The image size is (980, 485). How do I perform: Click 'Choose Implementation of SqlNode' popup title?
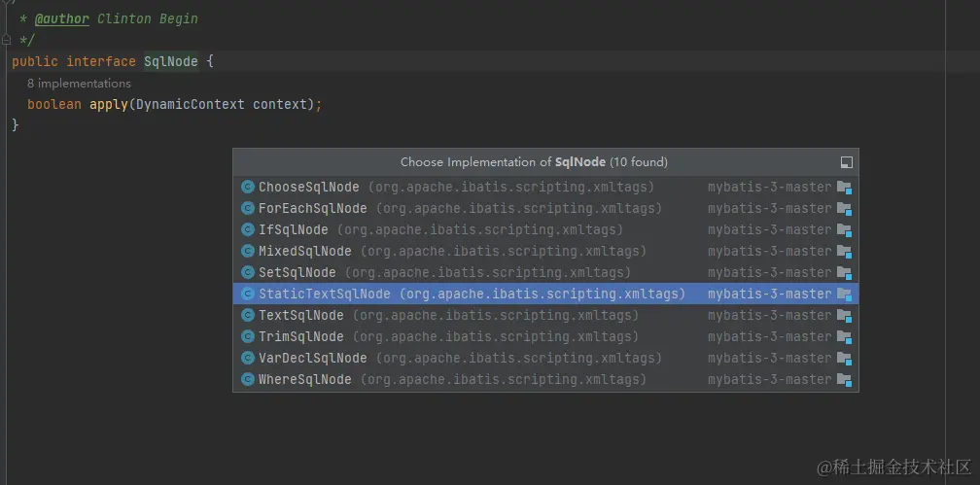click(x=534, y=162)
